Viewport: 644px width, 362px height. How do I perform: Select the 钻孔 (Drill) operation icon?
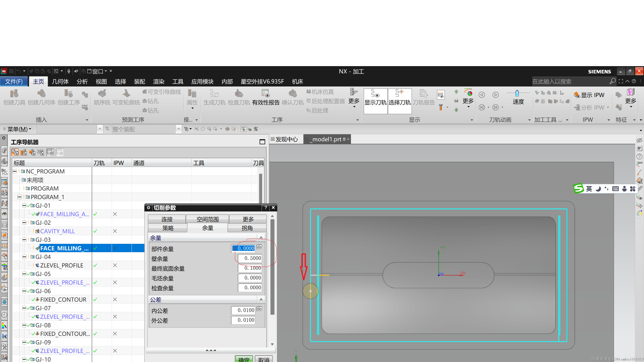[x=150, y=101]
